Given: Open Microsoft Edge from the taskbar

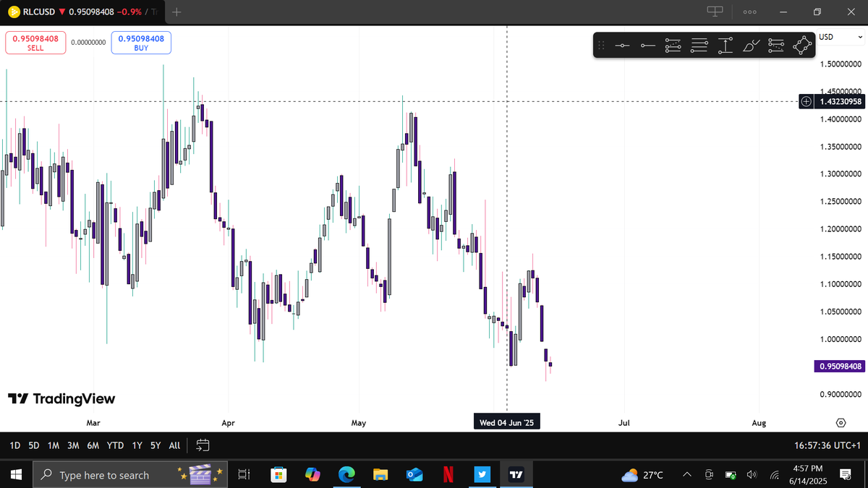Looking at the screenshot, I should (347, 475).
